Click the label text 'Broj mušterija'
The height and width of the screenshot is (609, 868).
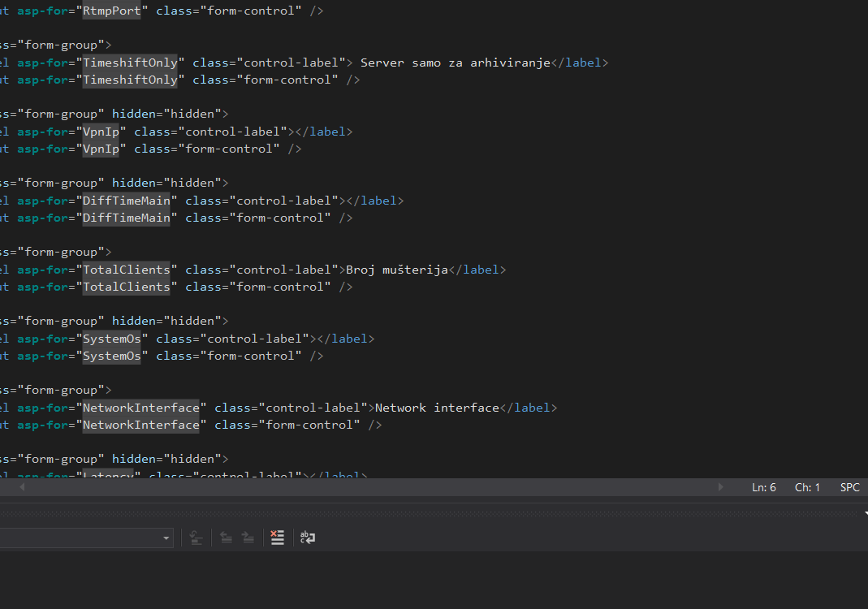point(397,270)
